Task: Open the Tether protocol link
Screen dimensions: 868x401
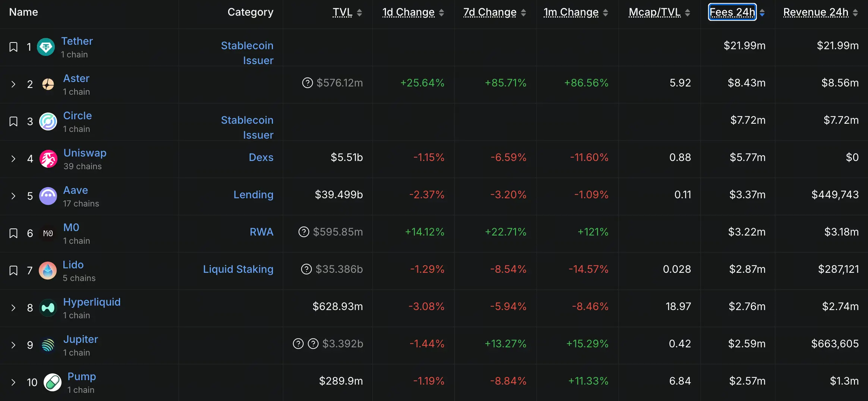Action: click(77, 41)
